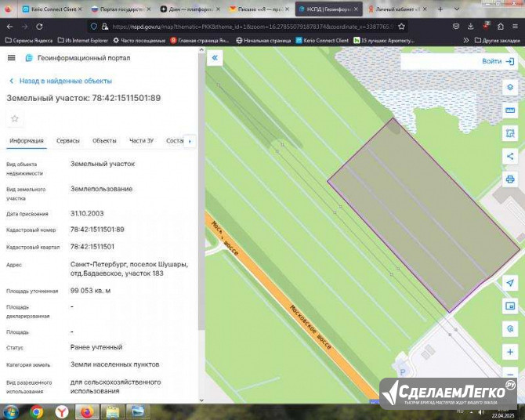Open the Часто посещаемые bookmark
This screenshot has height=420, width=525.
click(x=139, y=41)
